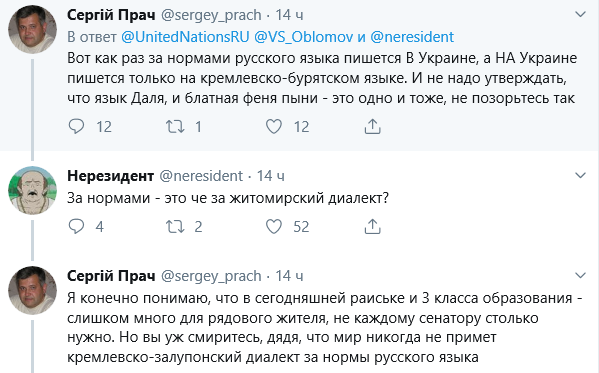Reply to Нерезидент's tweet with 4 comments
This screenshot has height=373, width=599.
76,226
